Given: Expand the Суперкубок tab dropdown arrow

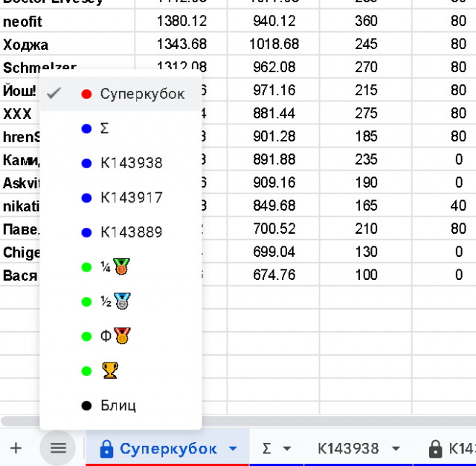Looking at the screenshot, I should coord(233,449).
